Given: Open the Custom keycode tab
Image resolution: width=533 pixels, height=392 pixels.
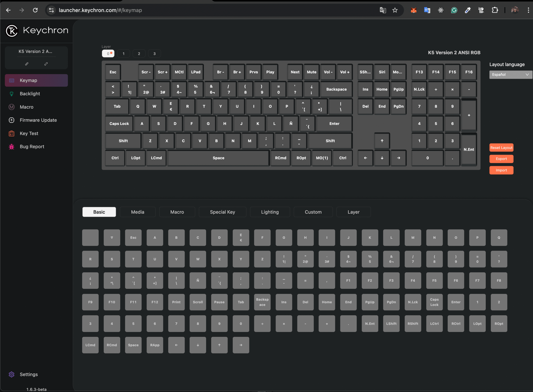Looking at the screenshot, I should tap(313, 212).
